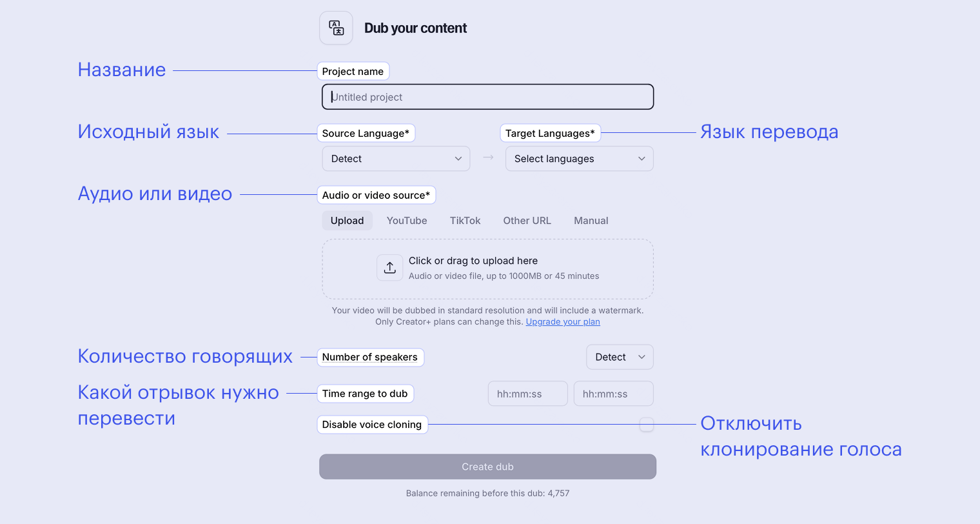
Task: Open the Upgrade your plan link
Action: 562,321
